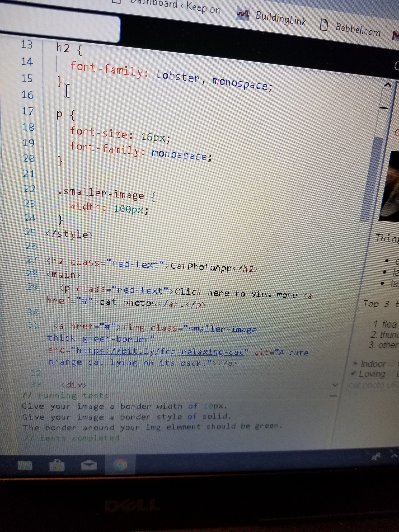This screenshot has width=399, height=532.
Task: Show hidden system tray icons chevron
Action: click(x=395, y=455)
